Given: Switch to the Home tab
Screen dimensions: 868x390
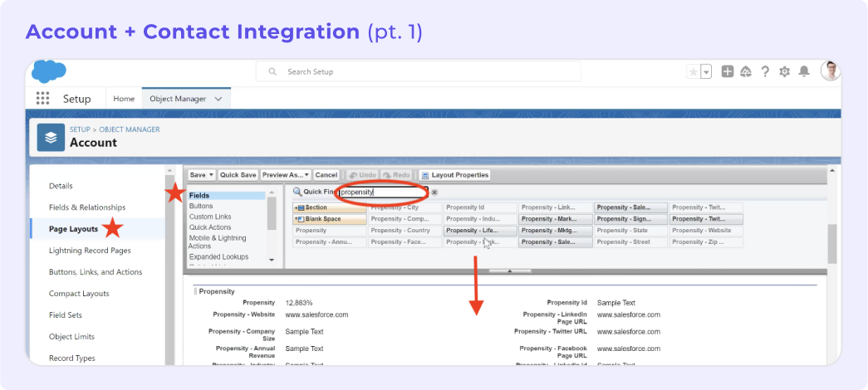Looking at the screenshot, I should [x=124, y=99].
